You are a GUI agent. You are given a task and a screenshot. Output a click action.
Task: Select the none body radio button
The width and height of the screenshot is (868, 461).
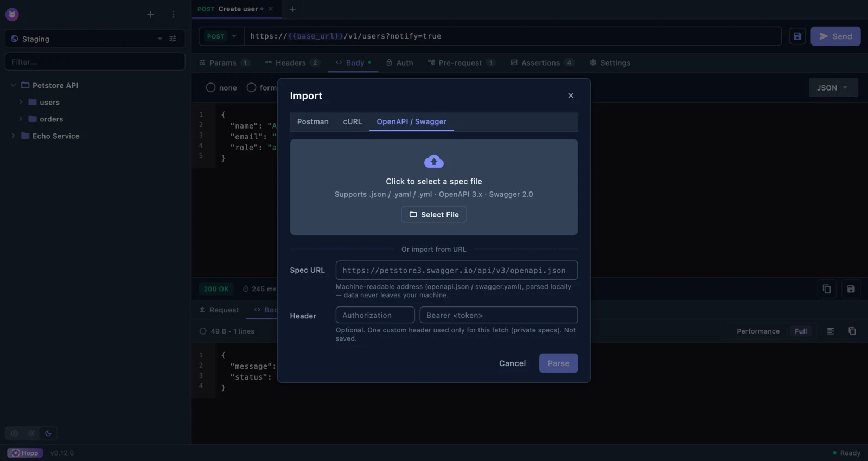(210, 88)
